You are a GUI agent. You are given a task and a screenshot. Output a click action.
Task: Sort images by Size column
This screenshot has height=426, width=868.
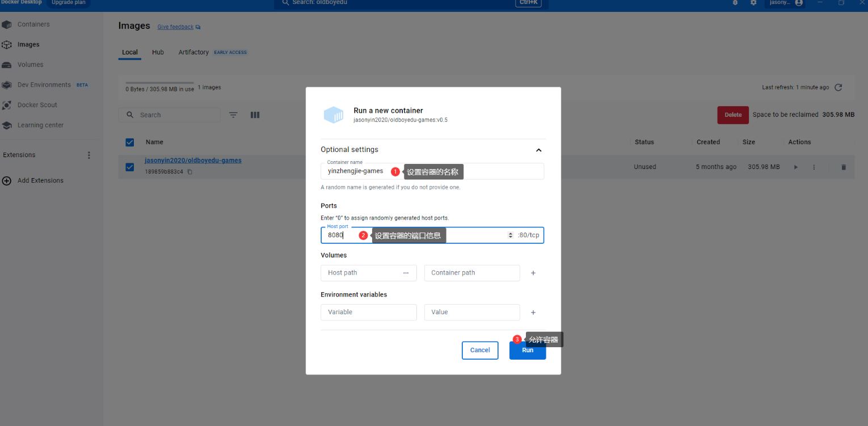point(749,142)
